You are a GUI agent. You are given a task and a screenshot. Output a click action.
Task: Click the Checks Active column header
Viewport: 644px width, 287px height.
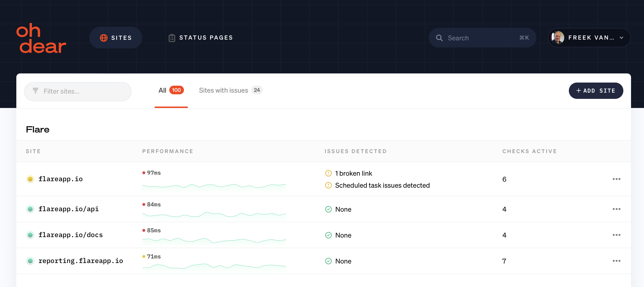[529, 151]
